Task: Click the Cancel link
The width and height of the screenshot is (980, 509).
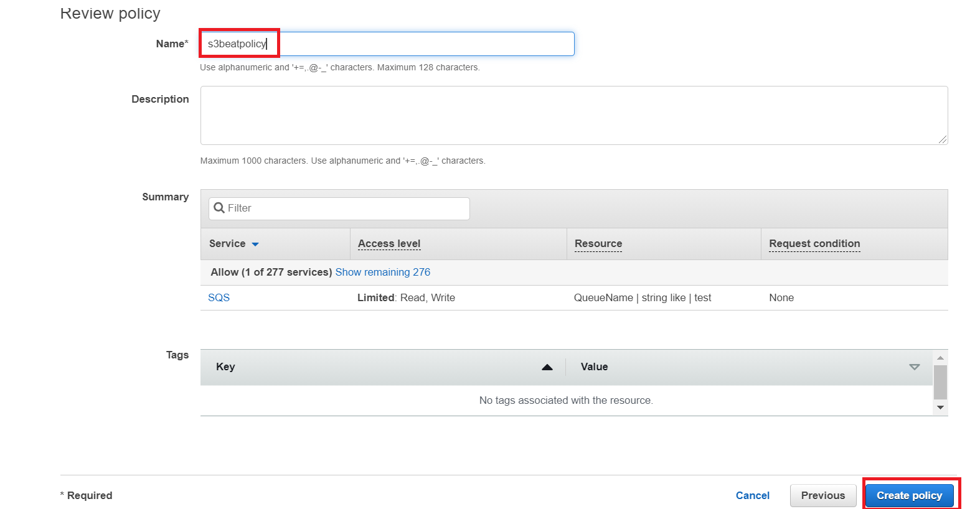Action: pos(752,496)
